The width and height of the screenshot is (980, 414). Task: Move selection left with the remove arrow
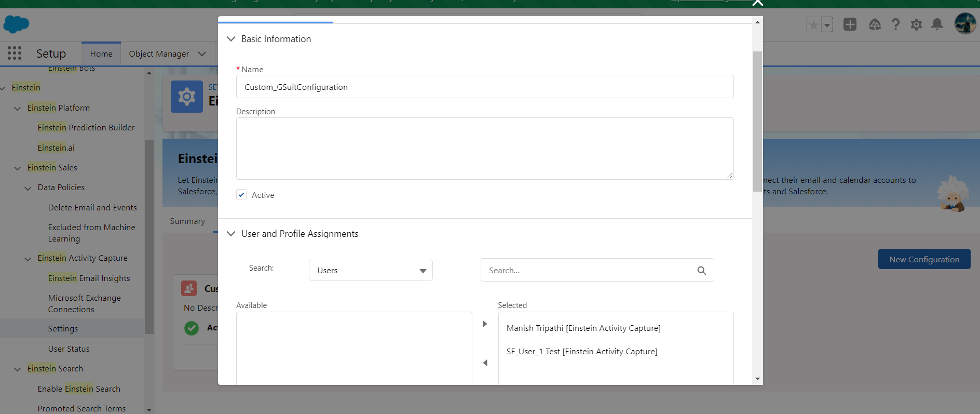coord(485,363)
